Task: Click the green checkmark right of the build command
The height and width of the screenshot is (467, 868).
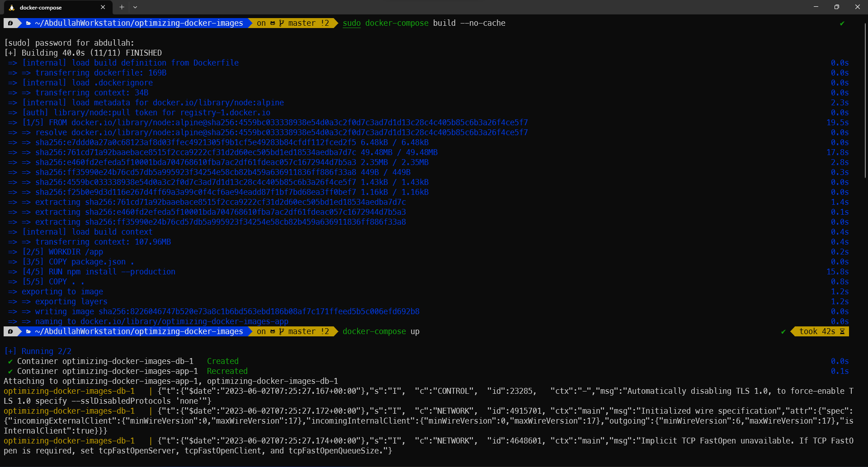Action: click(842, 23)
